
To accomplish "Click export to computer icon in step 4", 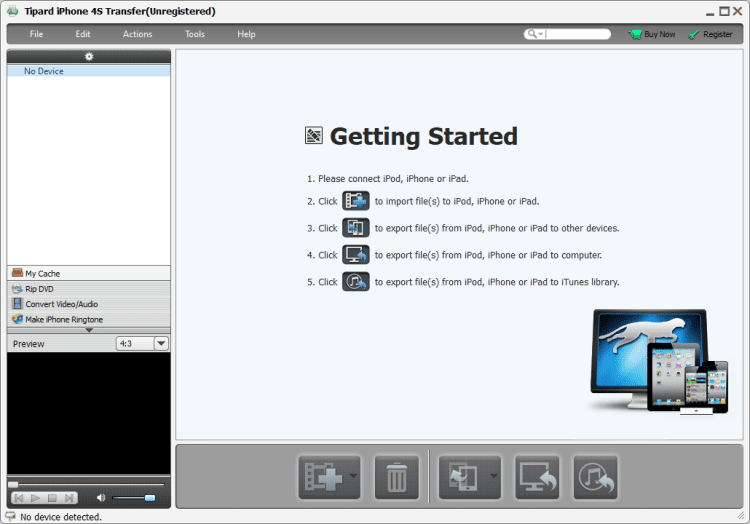I will click(356, 255).
